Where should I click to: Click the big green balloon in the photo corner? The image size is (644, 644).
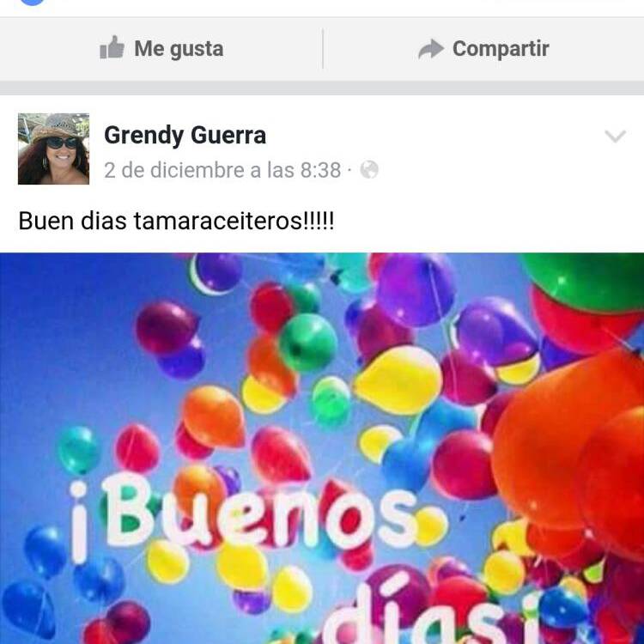[x=583, y=282]
